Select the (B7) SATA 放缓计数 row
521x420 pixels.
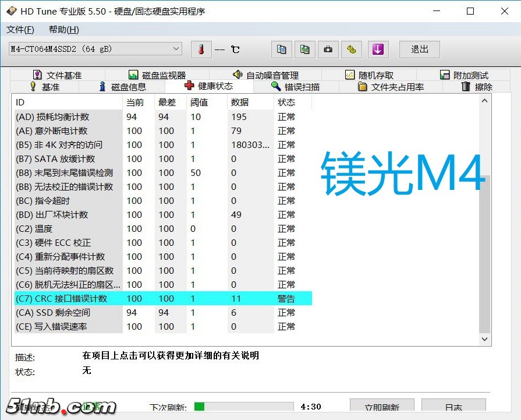[x=163, y=158]
